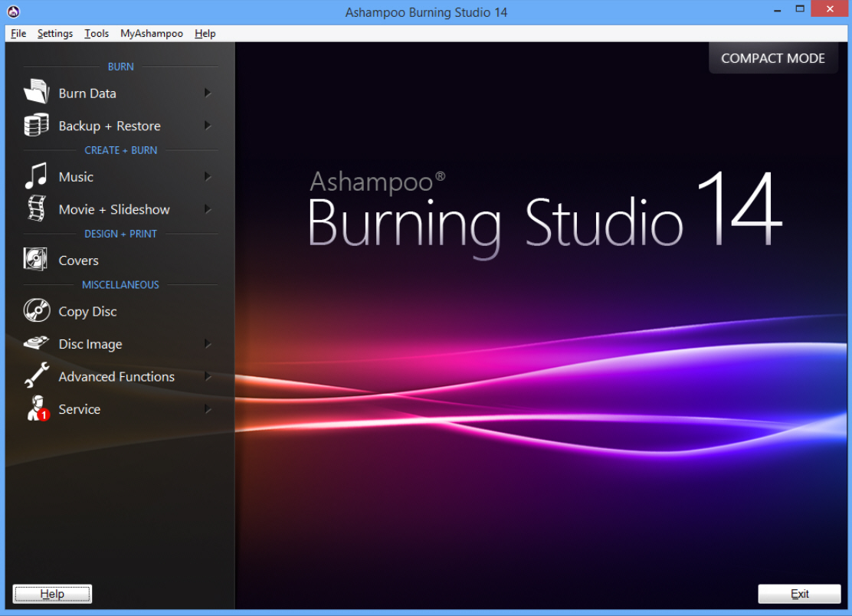
Task: Select the Music label
Action: [x=76, y=177]
